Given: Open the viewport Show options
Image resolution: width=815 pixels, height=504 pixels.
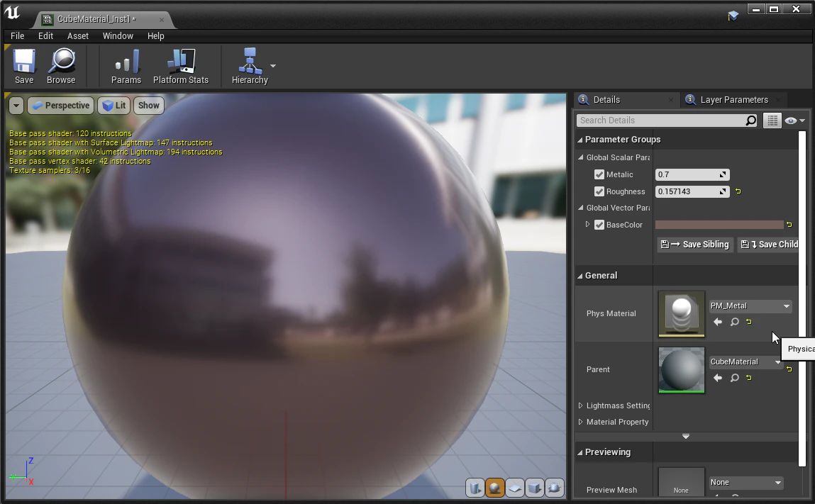Looking at the screenshot, I should click(149, 106).
